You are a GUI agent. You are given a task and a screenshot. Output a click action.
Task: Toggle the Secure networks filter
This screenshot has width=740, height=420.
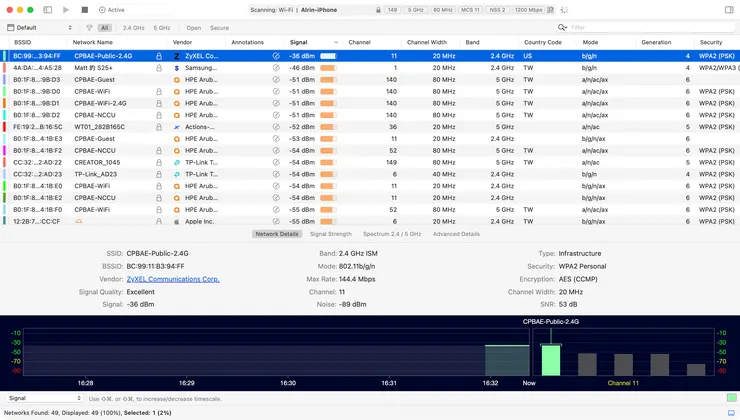pos(219,28)
